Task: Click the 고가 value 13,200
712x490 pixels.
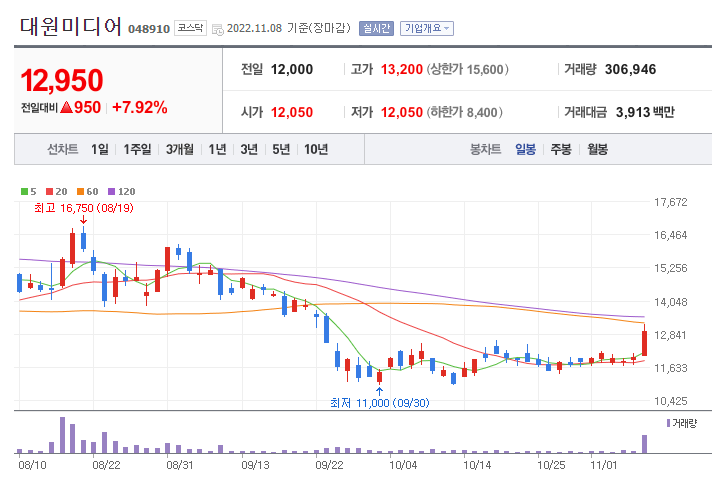Action: click(x=402, y=69)
